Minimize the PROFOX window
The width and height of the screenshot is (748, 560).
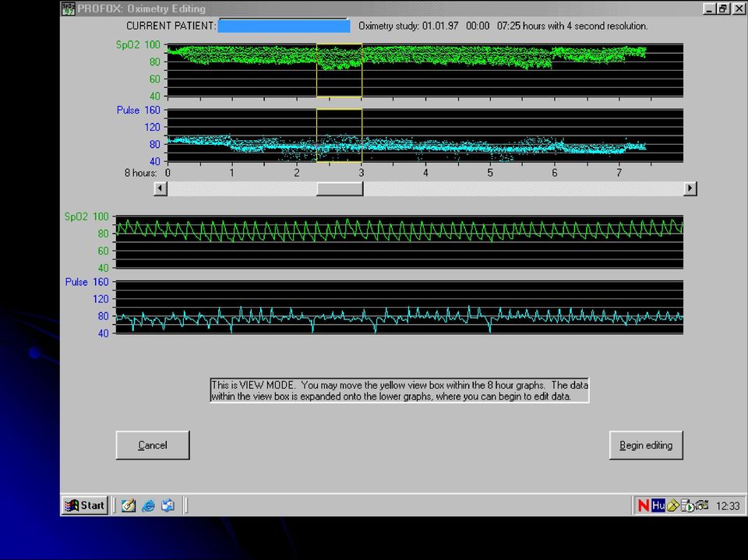point(709,9)
